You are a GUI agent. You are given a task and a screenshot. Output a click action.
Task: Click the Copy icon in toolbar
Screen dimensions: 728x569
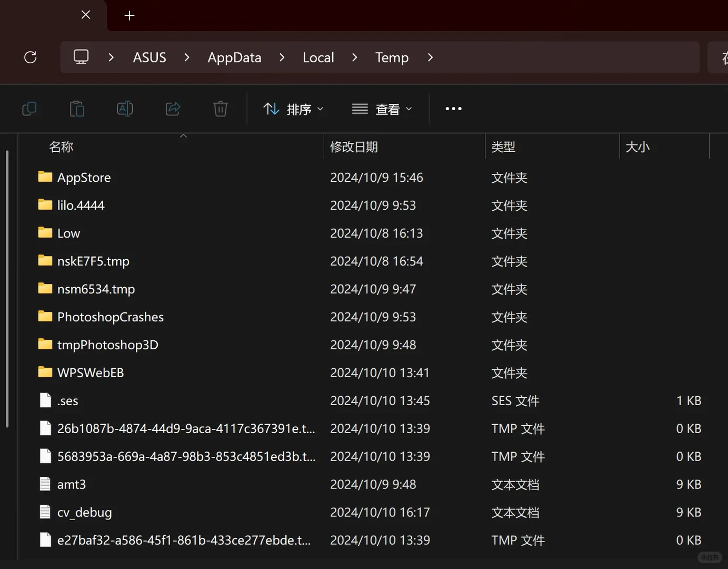pyautogui.click(x=29, y=109)
